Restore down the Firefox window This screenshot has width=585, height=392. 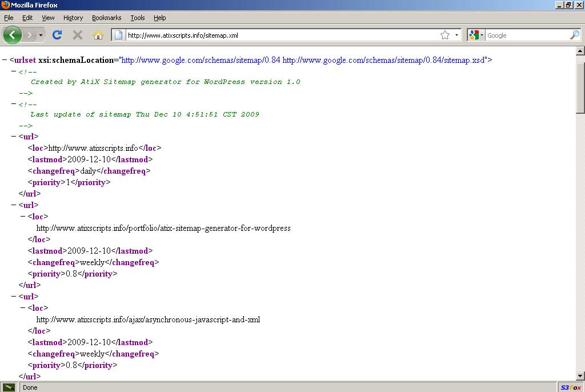568,5
